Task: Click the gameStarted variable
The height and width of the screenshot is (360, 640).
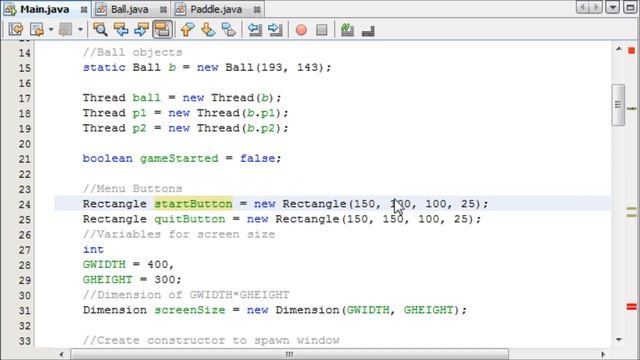Action: [179, 158]
